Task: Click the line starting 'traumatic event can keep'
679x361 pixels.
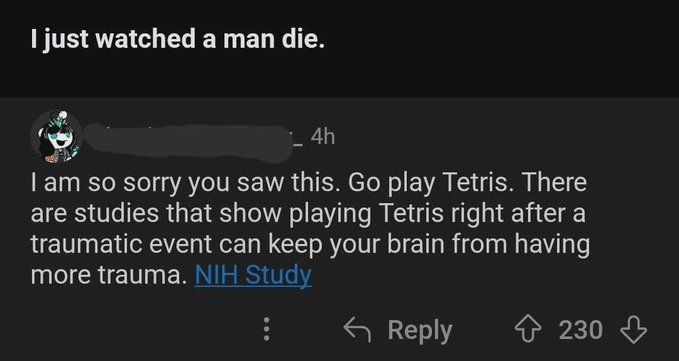Action: pyautogui.click(x=310, y=245)
